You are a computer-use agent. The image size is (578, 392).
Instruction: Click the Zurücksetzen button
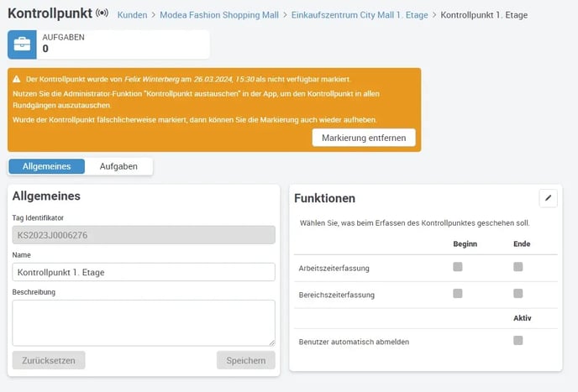[49, 360]
